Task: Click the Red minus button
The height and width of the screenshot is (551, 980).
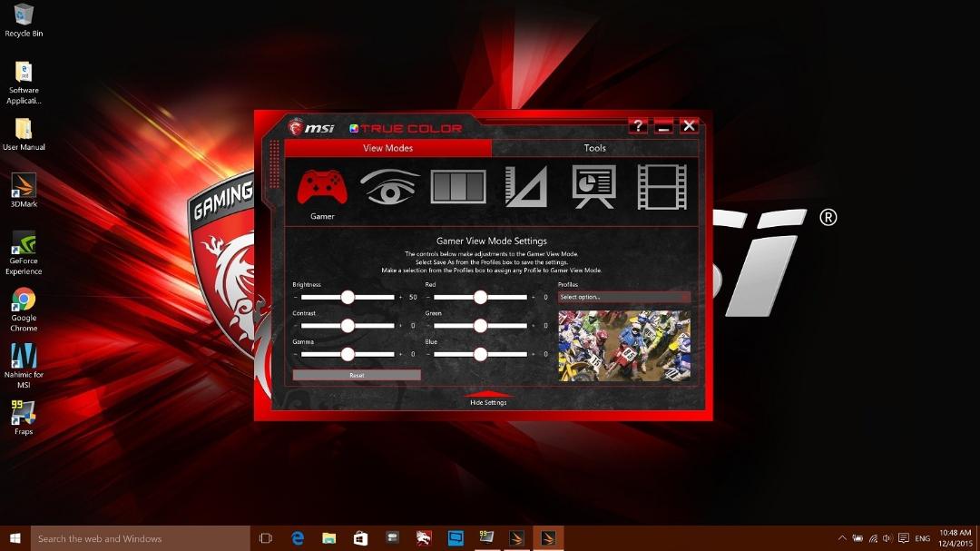Action: coord(428,297)
